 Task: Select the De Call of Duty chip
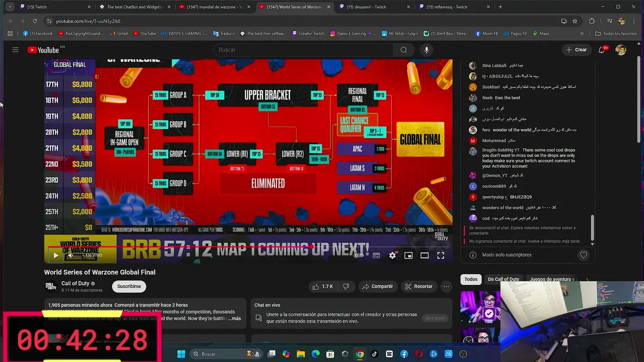coord(503,279)
